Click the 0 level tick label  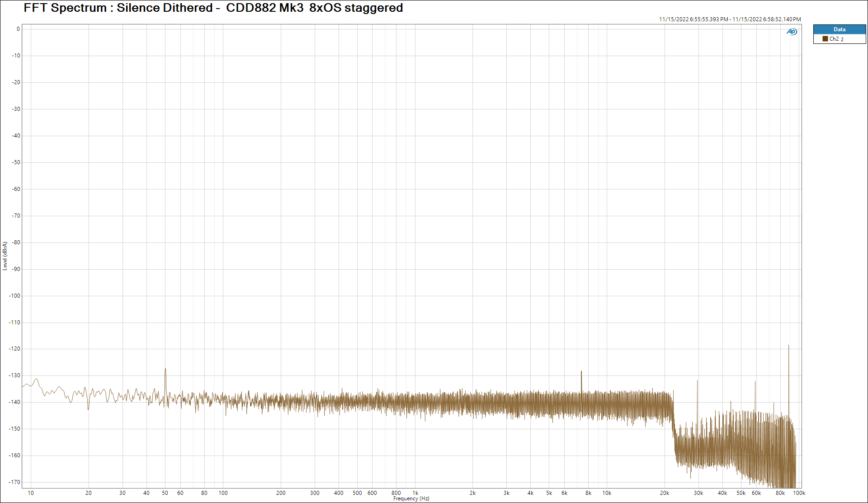(18, 29)
